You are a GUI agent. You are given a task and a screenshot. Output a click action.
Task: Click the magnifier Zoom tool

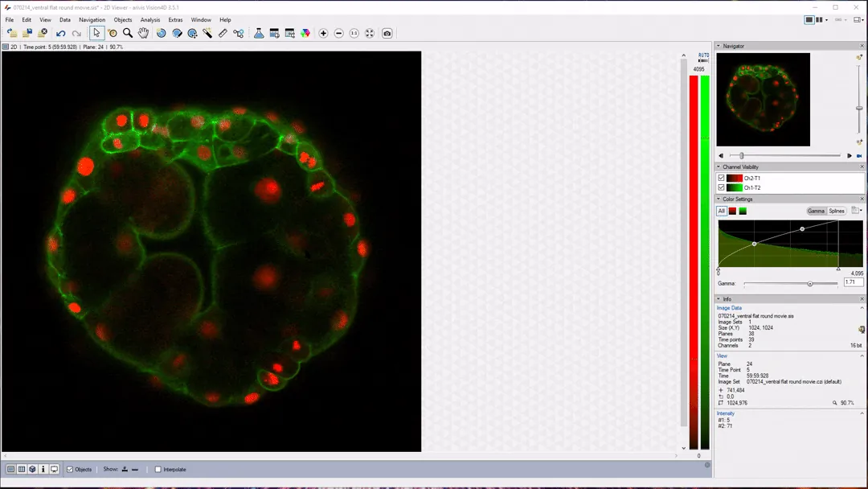click(x=128, y=33)
